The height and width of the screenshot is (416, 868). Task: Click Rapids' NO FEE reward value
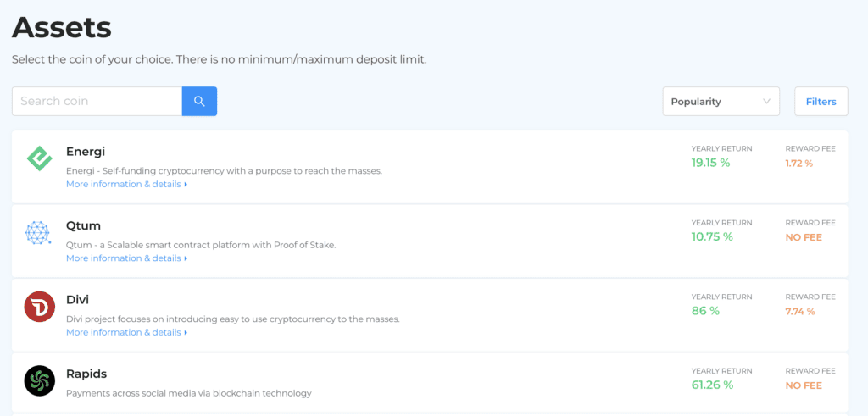click(x=804, y=385)
